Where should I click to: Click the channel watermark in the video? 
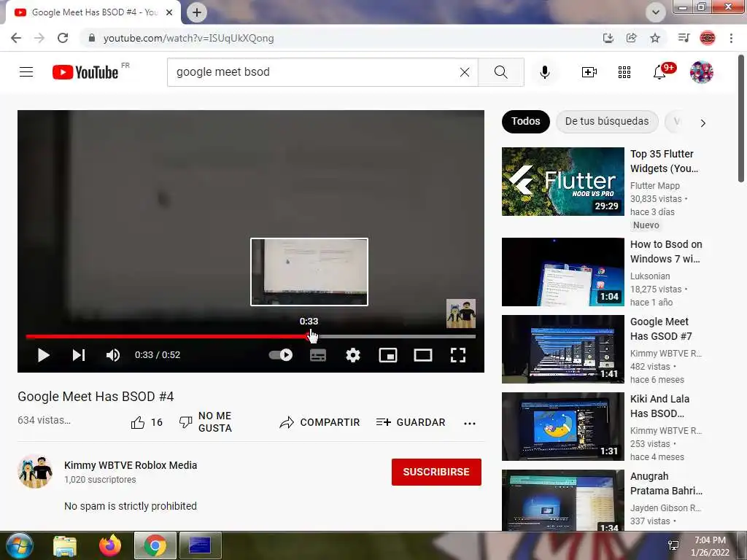tap(461, 314)
